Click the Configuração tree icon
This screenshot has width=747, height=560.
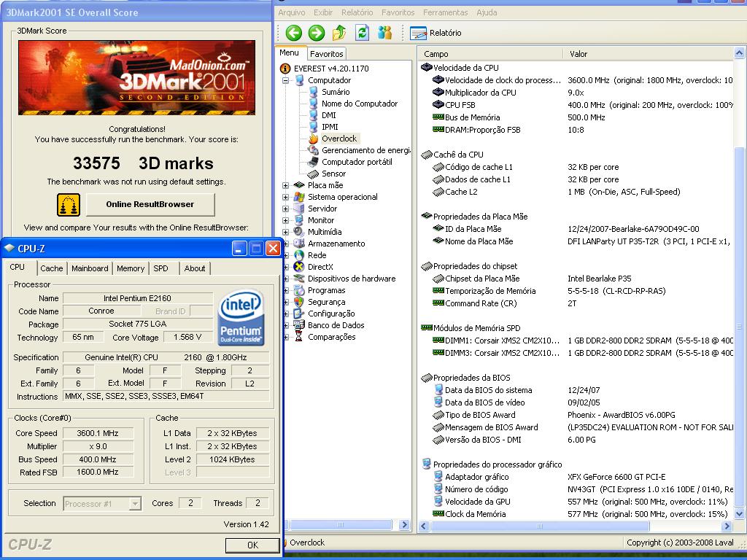point(299,314)
